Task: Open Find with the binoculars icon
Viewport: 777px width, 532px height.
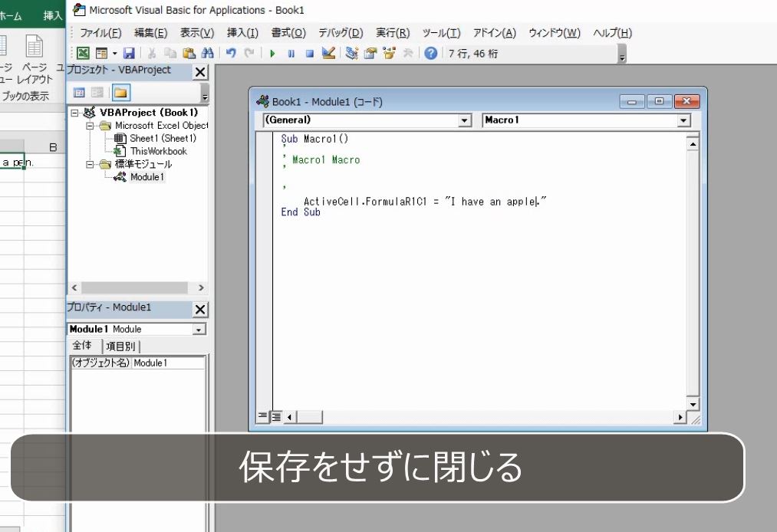Action: 207,53
